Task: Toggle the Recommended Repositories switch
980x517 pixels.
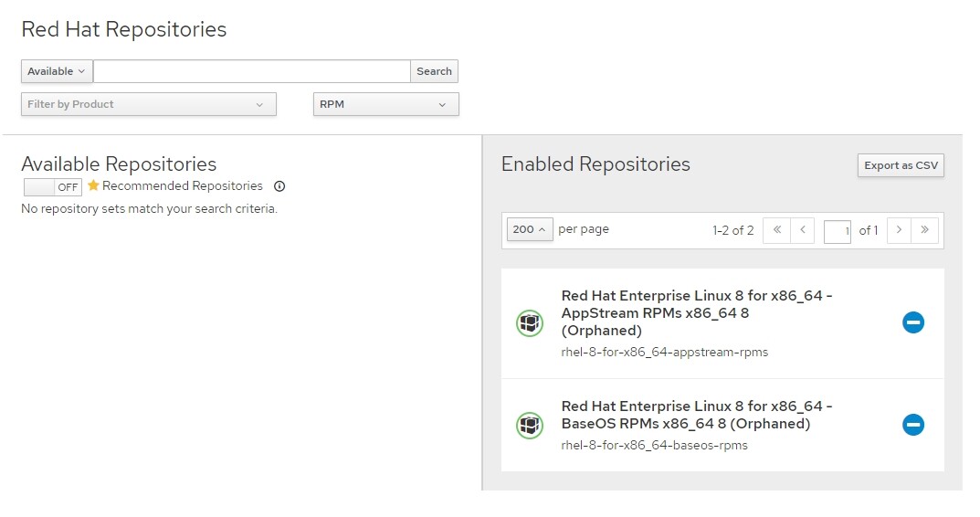Action: 52,187
